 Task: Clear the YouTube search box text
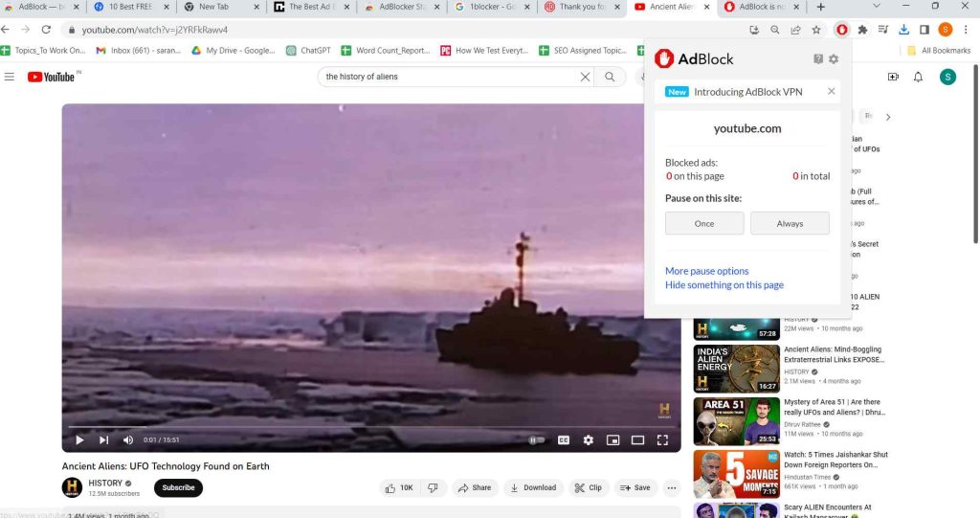pyautogui.click(x=585, y=77)
